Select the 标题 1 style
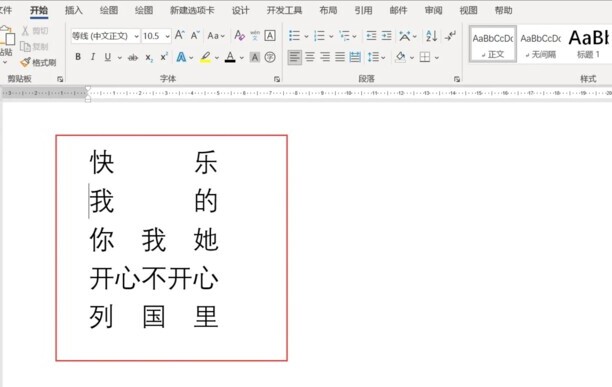612x387 pixels. click(588, 44)
